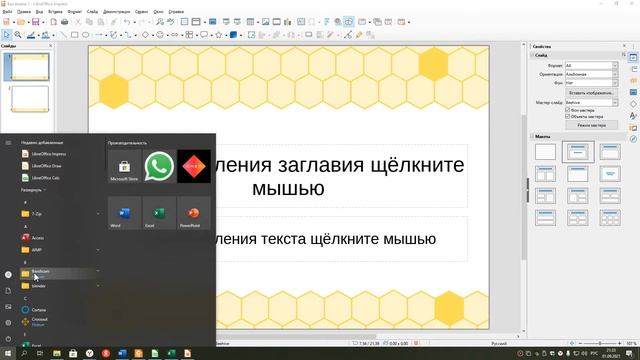Click the slide title placeholder text box
Image resolution: width=640 pixels, height=360 pixels.
pyautogui.click(x=341, y=176)
